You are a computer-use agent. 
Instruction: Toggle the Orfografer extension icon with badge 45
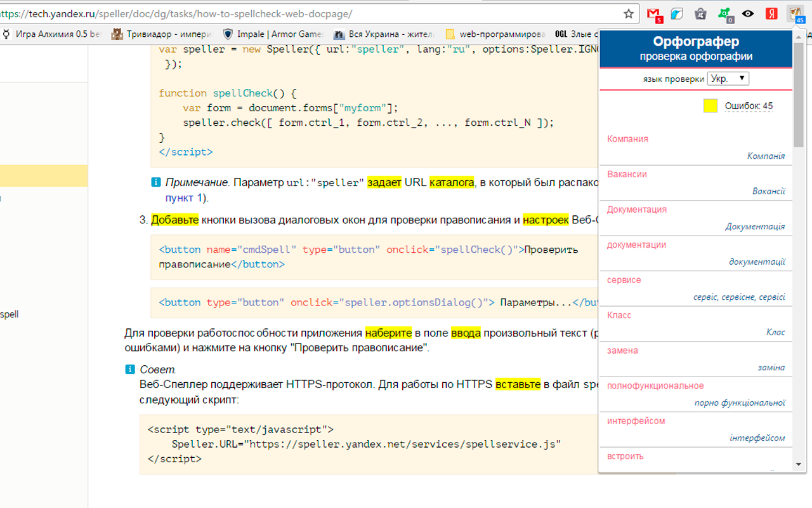coord(795,13)
